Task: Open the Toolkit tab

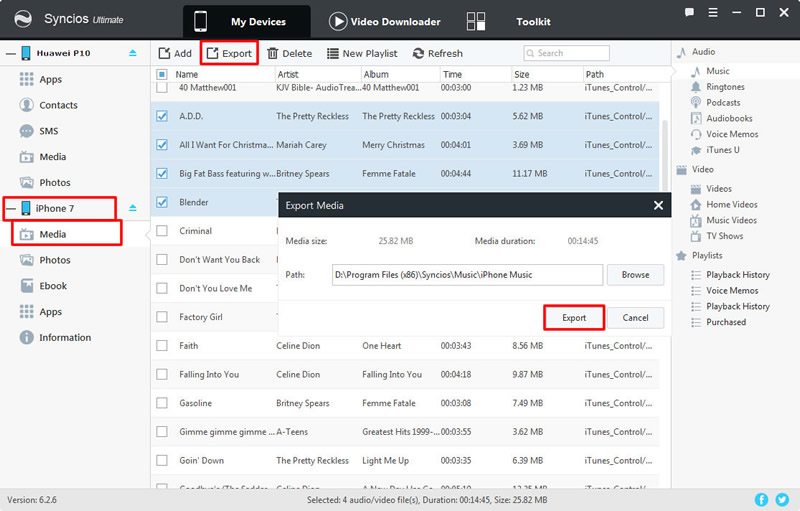Action: pyautogui.click(x=509, y=21)
